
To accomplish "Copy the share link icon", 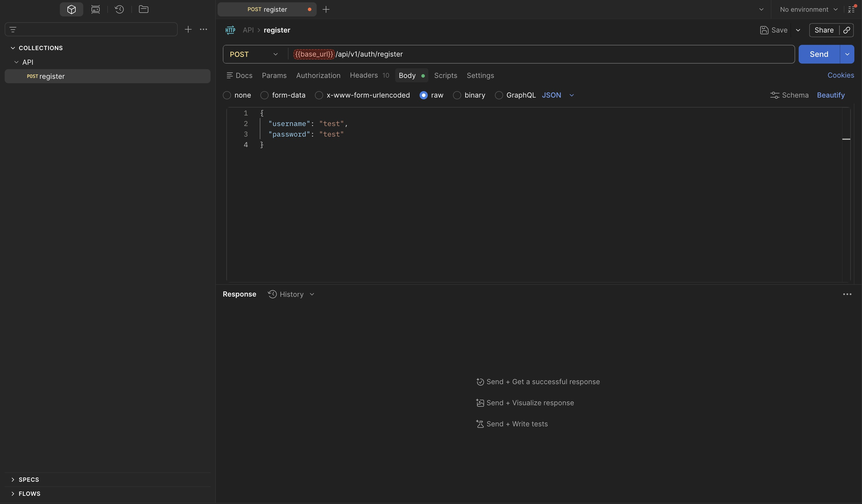I will (x=847, y=30).
